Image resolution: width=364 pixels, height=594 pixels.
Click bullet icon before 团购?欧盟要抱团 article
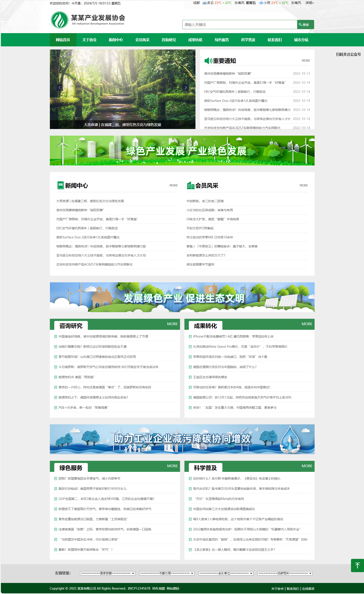click(56, 478)
